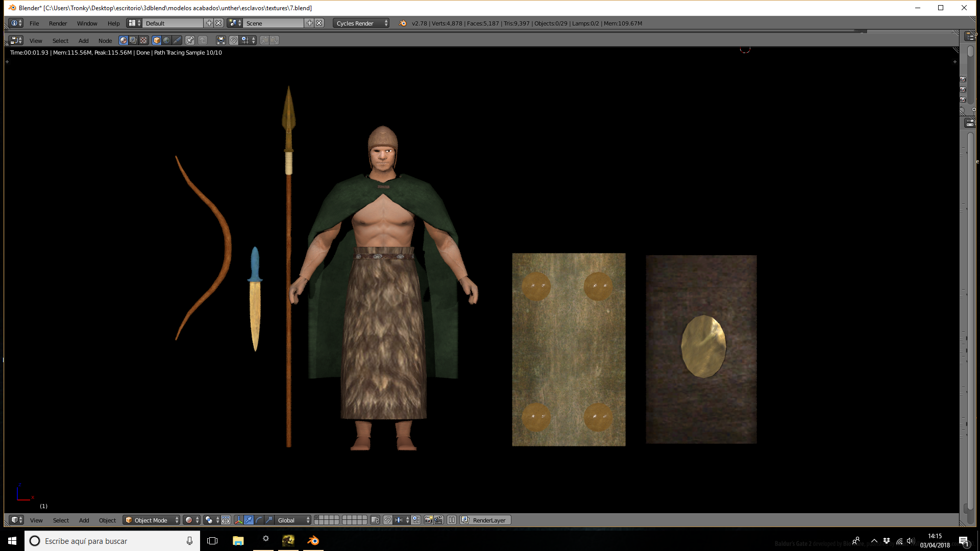Select the Shader nodes tree type icon
980x551 pixels.
pyautogui.click(x=124, y=40)
